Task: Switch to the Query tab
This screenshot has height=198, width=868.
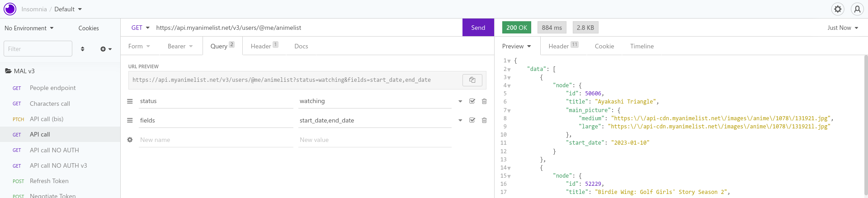Action: pos(222,46)
